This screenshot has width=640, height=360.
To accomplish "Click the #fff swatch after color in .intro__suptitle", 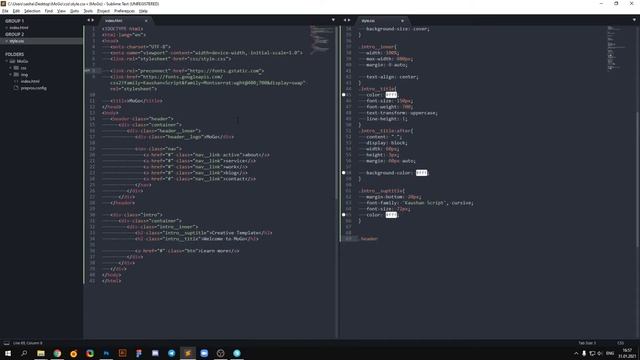I will pos(391,215).
